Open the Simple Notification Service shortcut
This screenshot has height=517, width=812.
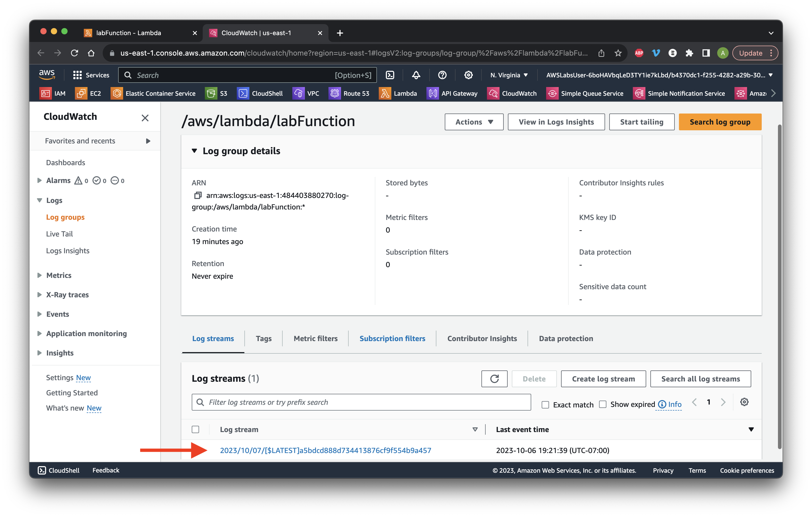(x=679, y=94)
